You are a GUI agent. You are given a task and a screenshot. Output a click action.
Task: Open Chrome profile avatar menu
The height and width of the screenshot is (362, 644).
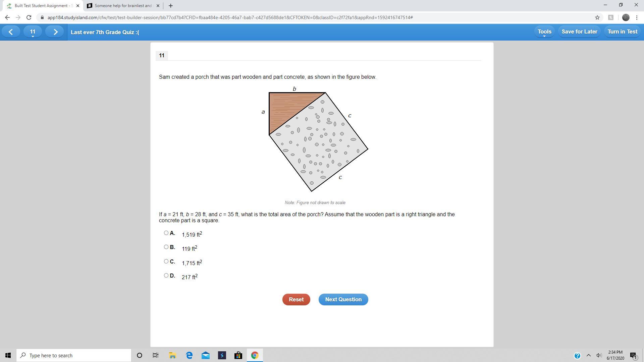(x=626, y=17)
